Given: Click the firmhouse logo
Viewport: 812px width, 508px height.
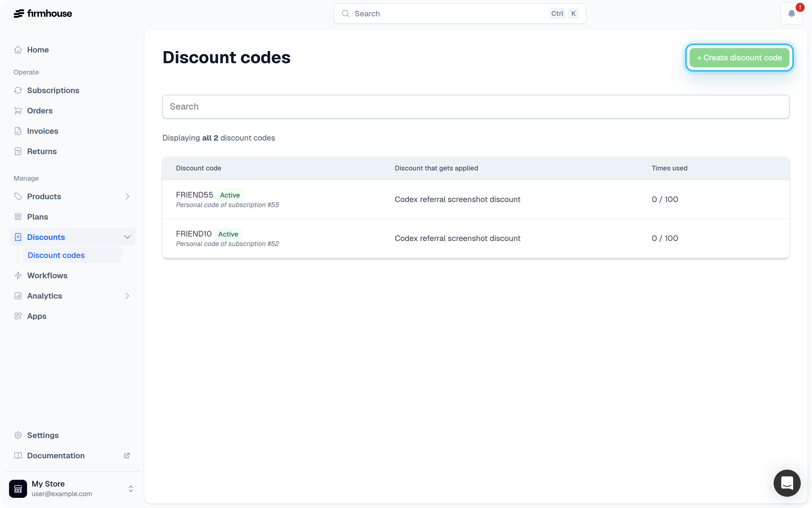Looking at the screenshot, I should coord(43,14).
